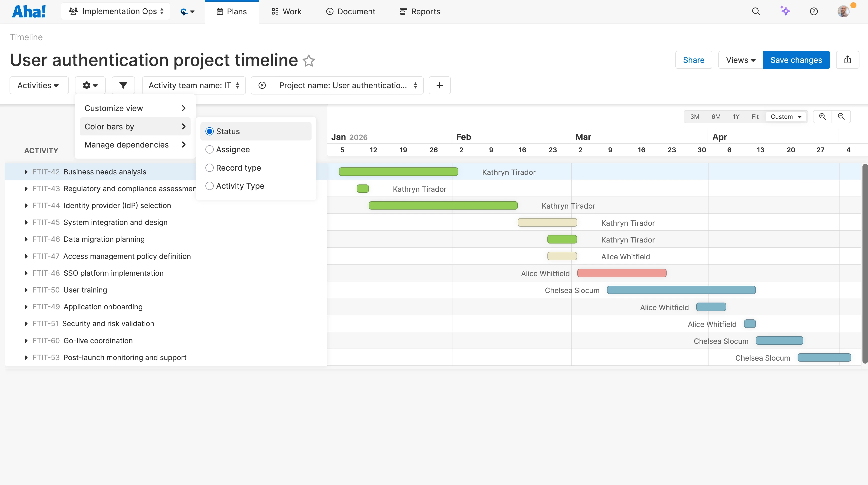Open the Custom zoom level dropdown

coord(786,116)
